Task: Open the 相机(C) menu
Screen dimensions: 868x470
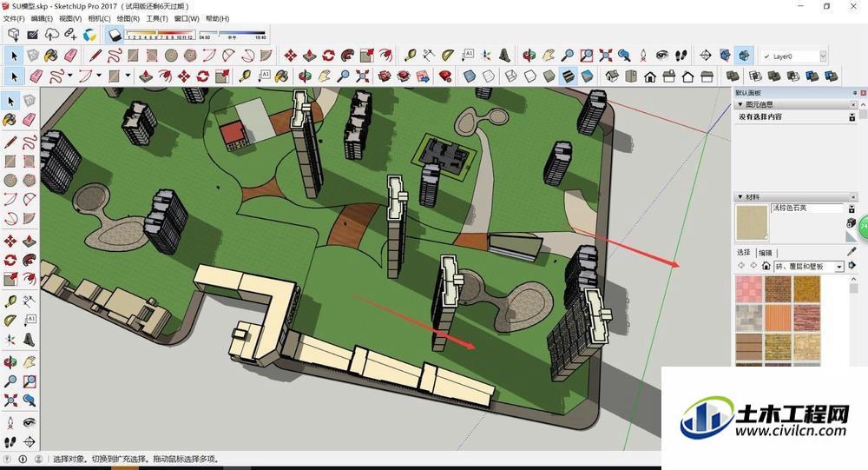Action: pos(99,18)
